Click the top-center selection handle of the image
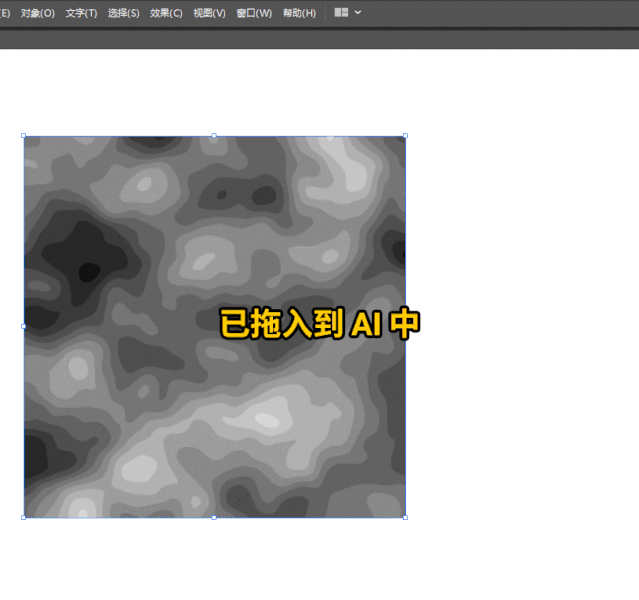Image resolution: width=639 pixels, height=600 pixels. pyautogui.click(x=214, y=136)
